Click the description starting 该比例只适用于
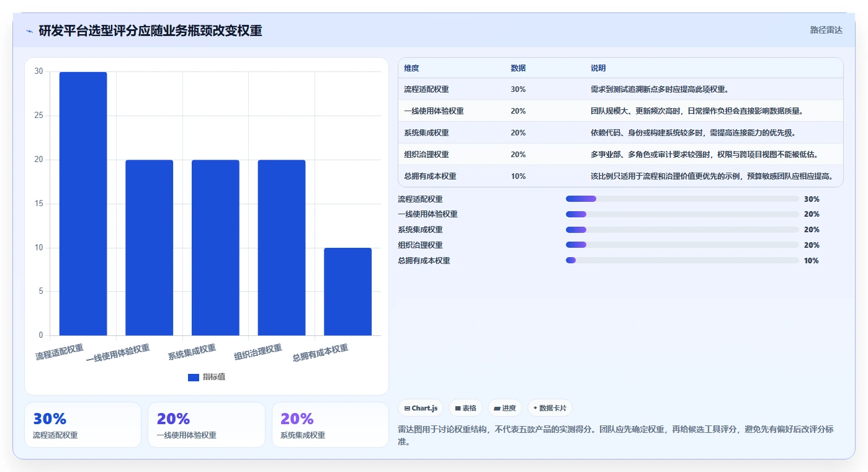Image resolution: width=868 pixels, height=472 pixels. coord(712,176)
